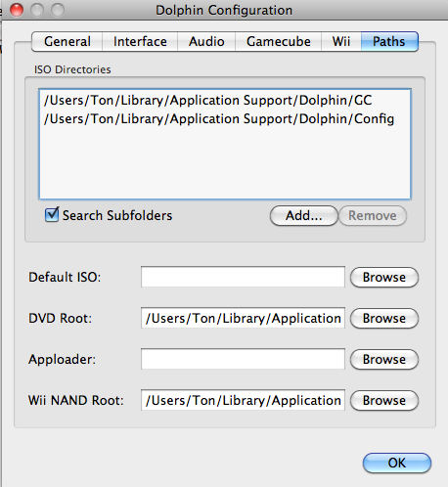Image resolution: width=448 pixels, height=487 pixels.
Task: Open the Interface tab
Action: coord(140,42)
